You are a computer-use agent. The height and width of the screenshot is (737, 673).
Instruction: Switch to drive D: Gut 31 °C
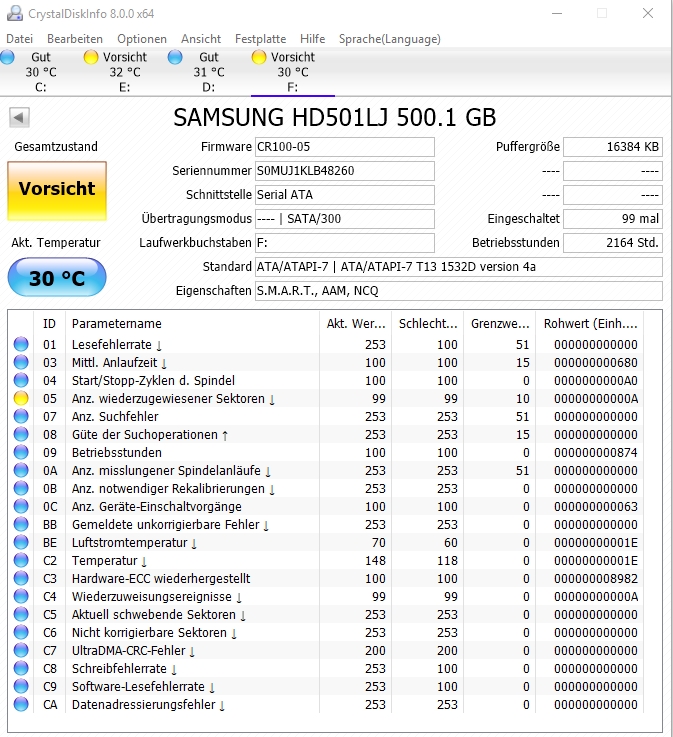[x=209, y=72]
